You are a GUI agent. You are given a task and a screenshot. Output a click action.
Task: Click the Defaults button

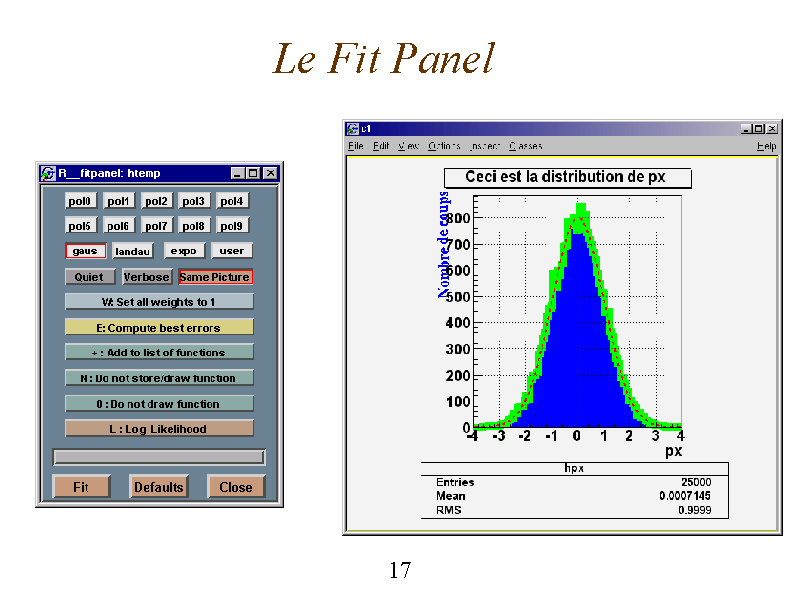point(159,487)
